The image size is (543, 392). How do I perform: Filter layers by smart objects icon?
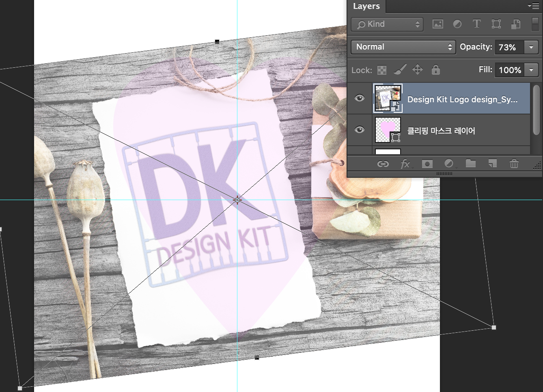pyautogui.click(x=516, y=24)
